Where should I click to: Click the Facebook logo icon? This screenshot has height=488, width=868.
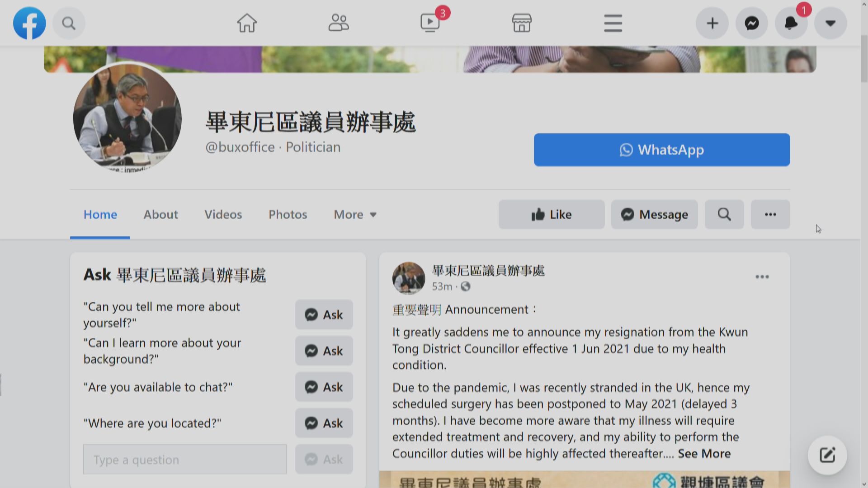pos(29,23)
